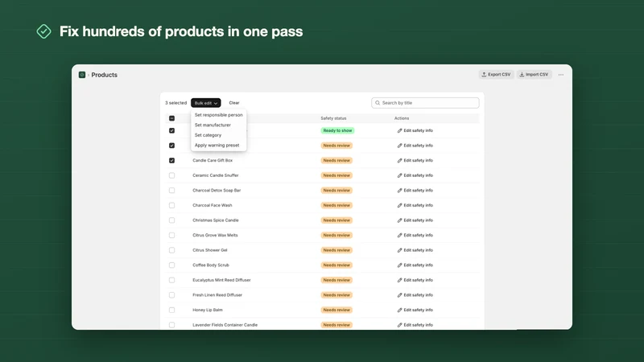Click pencil icon for Christmas Spice Candle
The image size is (644, 362).
point(399,220)
